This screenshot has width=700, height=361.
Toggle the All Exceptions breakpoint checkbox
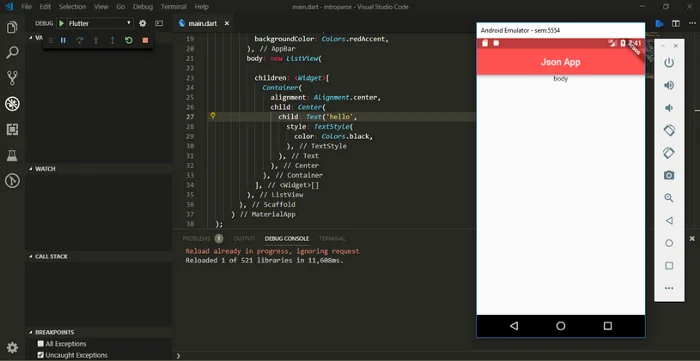pos(41,344)
